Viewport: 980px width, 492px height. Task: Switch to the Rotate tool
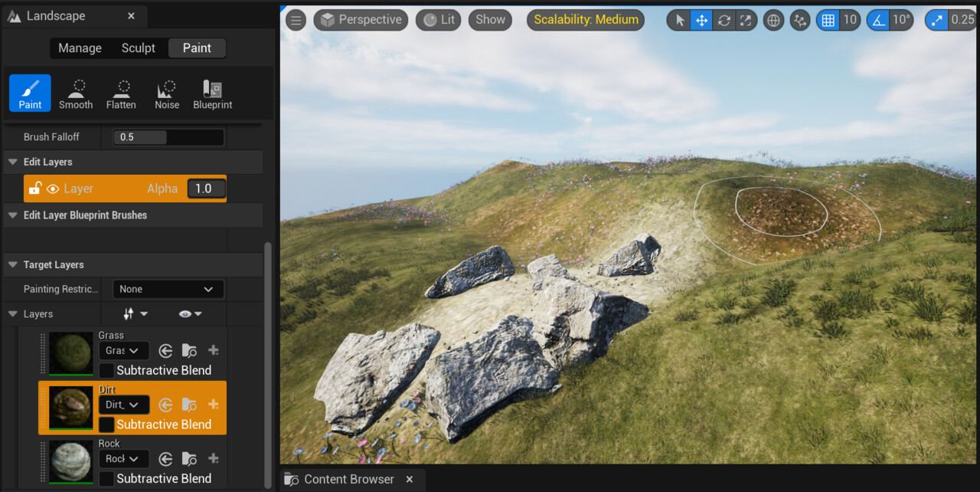click(x=724, y=20)
